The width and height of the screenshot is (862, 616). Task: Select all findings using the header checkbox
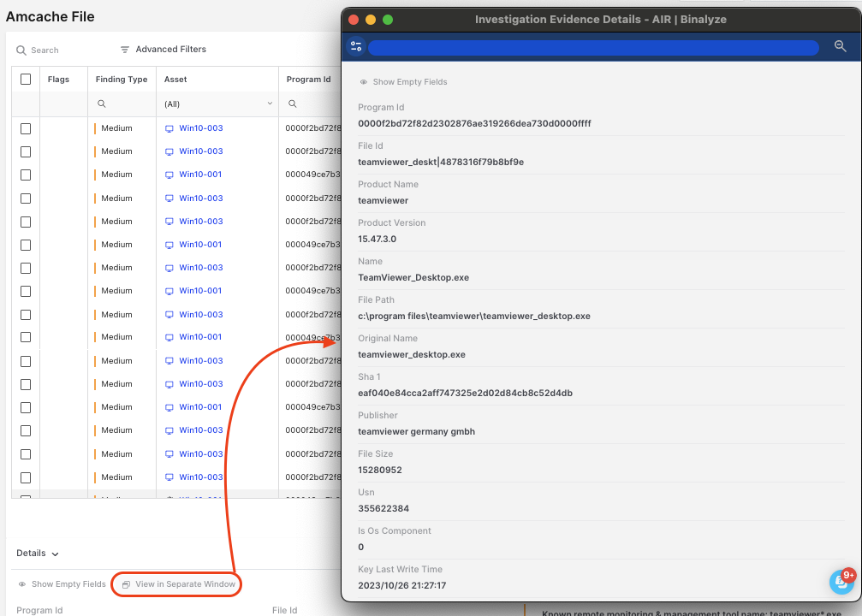25,78
